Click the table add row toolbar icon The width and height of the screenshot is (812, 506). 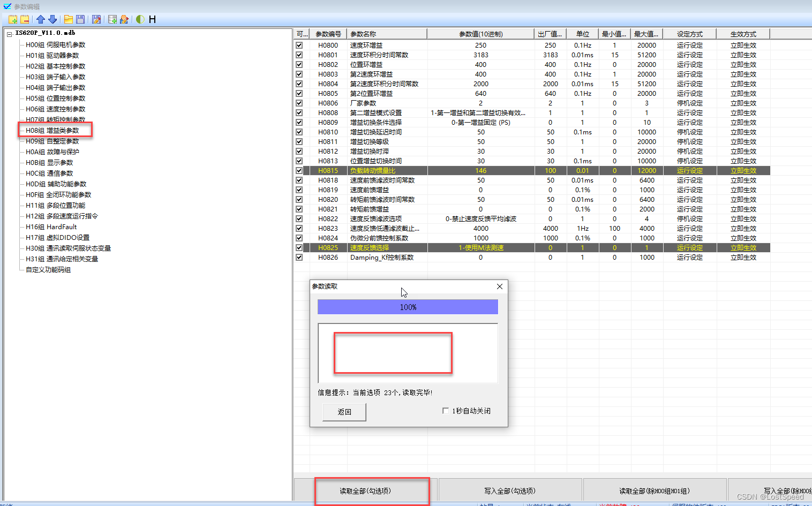112,19
